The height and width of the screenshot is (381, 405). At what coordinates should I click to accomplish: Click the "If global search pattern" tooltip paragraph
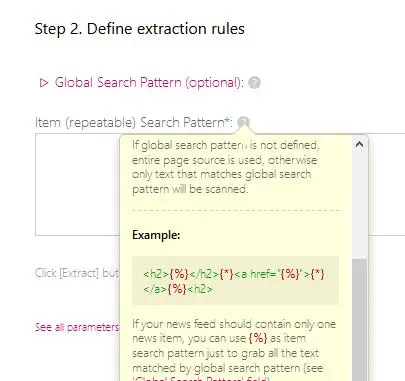point(225,167)
